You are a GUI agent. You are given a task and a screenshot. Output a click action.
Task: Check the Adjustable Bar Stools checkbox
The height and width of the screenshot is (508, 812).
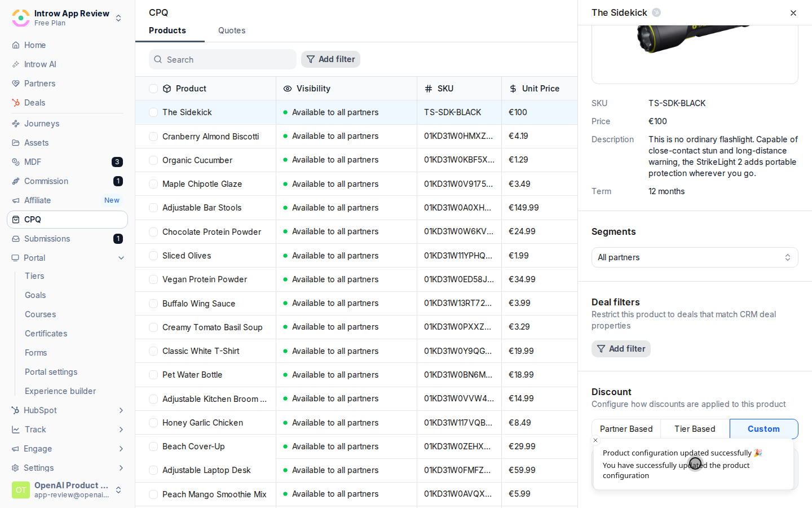(x=153, y=208)
